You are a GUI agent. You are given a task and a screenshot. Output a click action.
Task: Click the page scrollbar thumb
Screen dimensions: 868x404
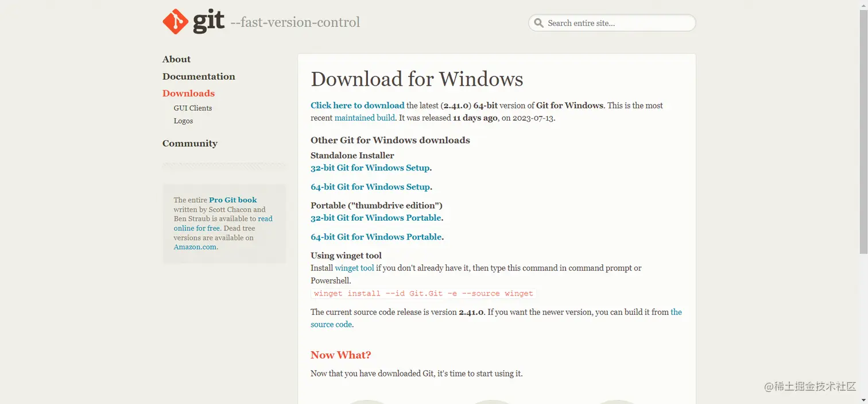pos(863,131)
